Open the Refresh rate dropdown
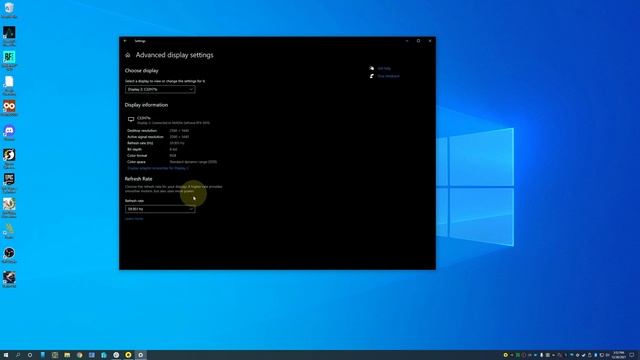The height and width of the screenshot is (360, 640). [160, 209]
